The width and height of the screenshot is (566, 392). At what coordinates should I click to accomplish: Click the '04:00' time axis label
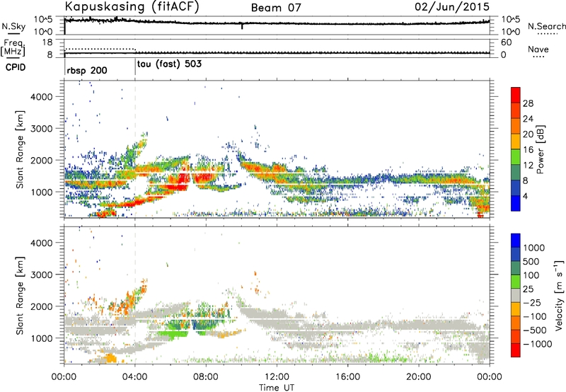coord(135,377)
